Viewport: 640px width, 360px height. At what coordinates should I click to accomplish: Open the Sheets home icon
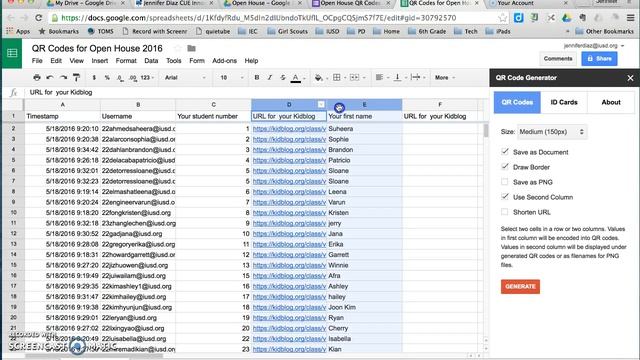(12, 53)
